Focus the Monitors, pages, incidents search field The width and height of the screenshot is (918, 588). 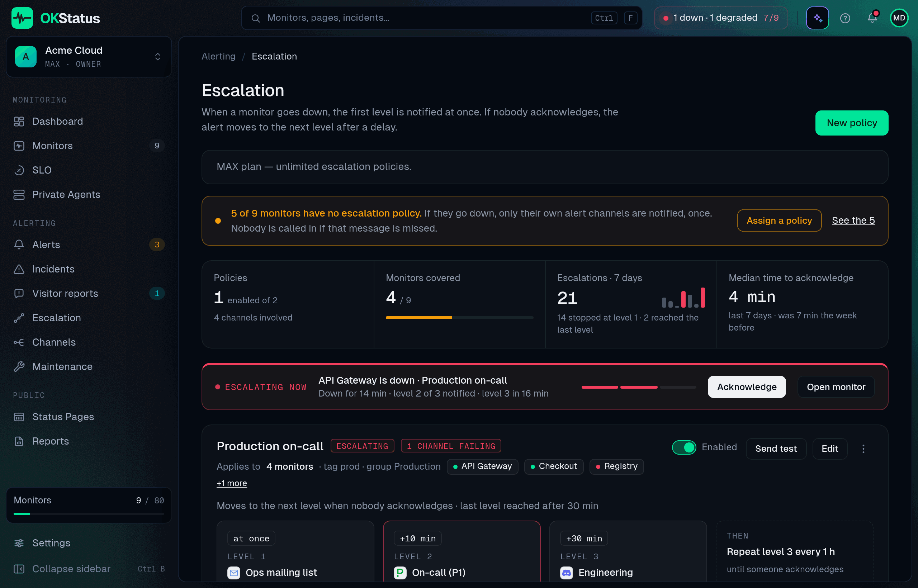click(x=441, y=18)
